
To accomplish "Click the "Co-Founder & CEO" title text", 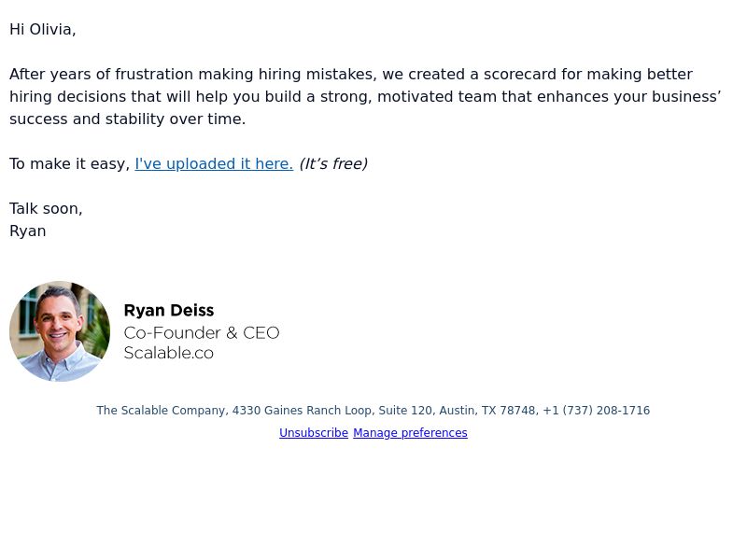I will [x=202, y=332].
